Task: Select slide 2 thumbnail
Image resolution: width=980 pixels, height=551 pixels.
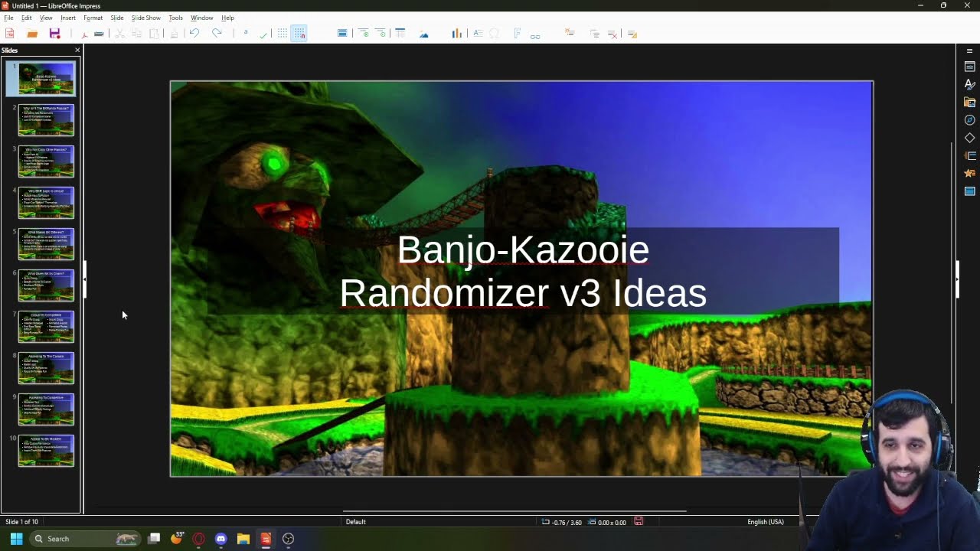Action: tap(46, 120)
